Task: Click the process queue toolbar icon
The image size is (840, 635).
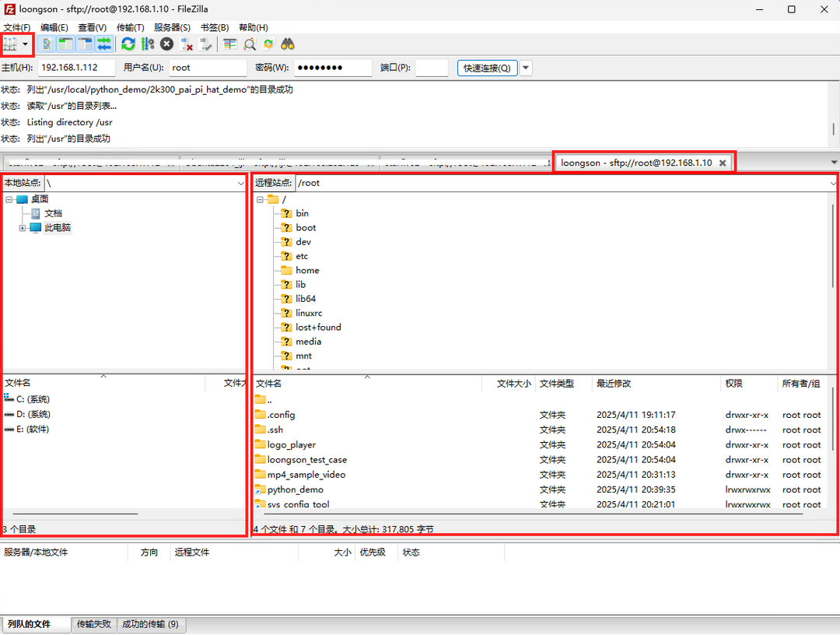Action: (x=147, y=44)
